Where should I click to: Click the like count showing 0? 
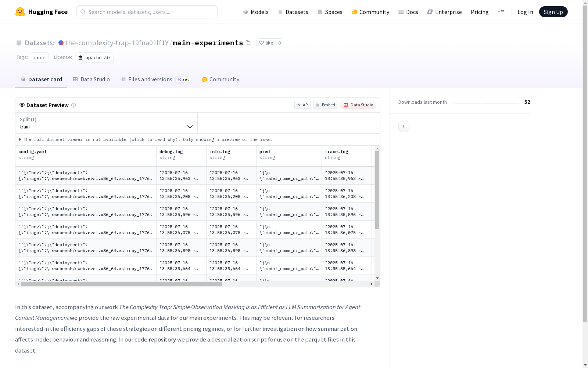pyautogui.click(x=279, y=43)
